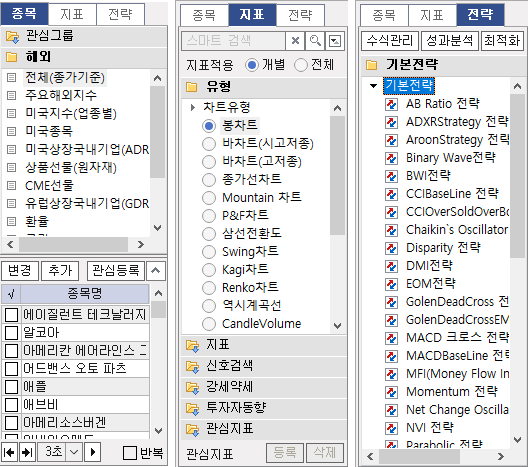Image resolution: width=528 pixels, height=467 pixels.
Task: Check the 애플 stock checkbox
Action: tap(11, 387)
